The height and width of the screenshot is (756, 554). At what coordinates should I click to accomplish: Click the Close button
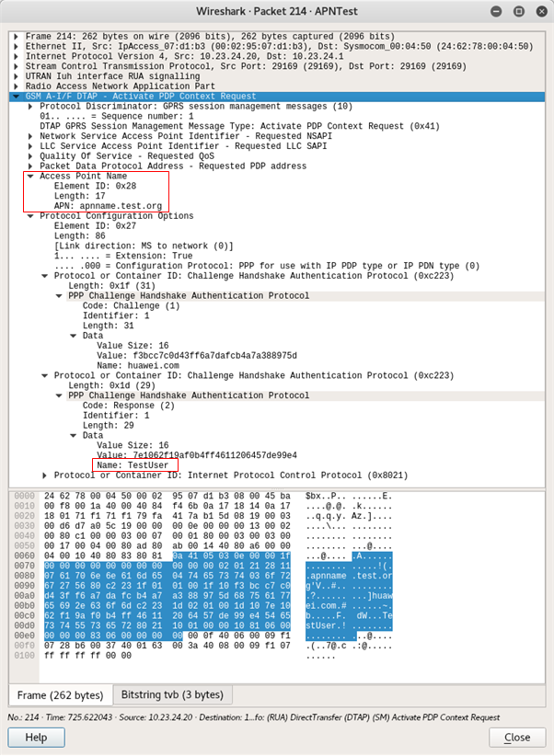[x=517, y=738]
